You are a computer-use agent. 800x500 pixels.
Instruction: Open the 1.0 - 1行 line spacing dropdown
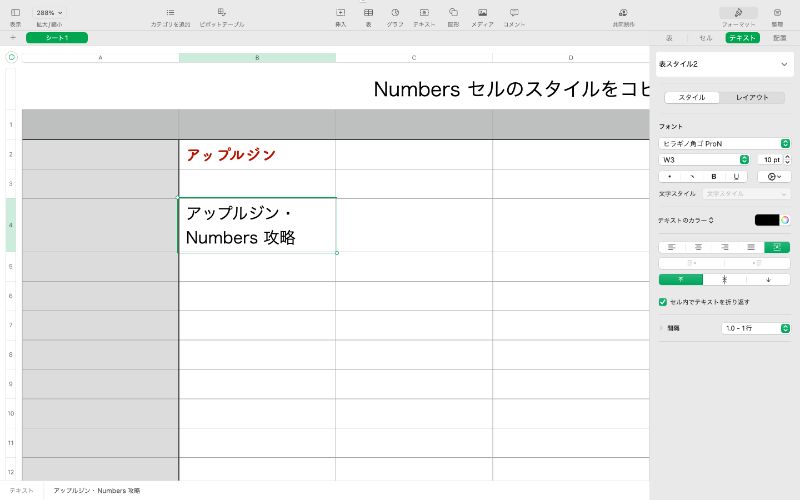[756, 328]
